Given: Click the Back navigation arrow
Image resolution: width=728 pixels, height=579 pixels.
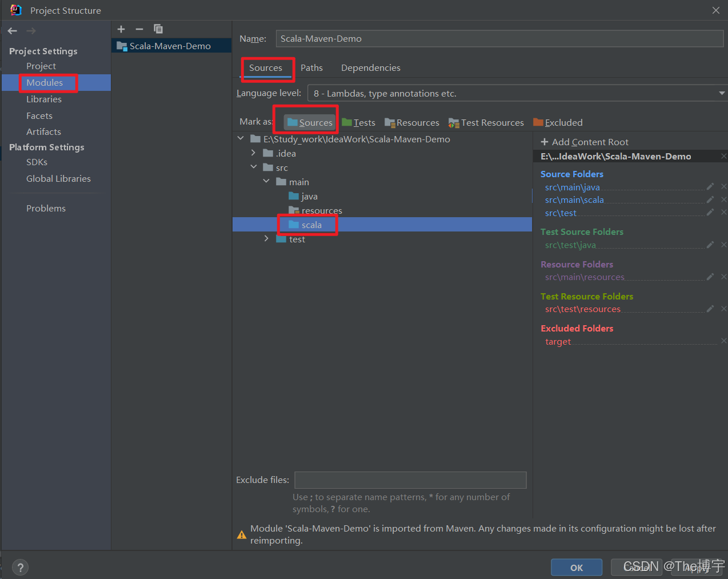Looking at the screenshot, I should pos(13,31).
